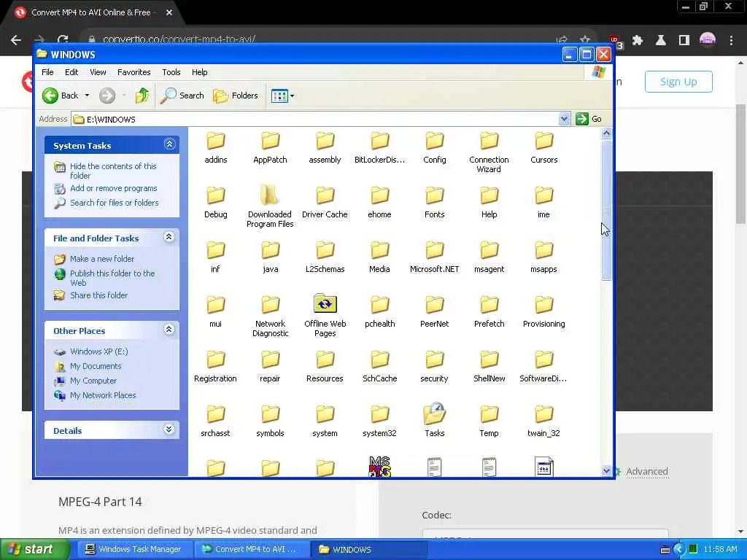Select the BitLockerDis... folder
The height and width of the screenshot is (560, 747).
379,147
